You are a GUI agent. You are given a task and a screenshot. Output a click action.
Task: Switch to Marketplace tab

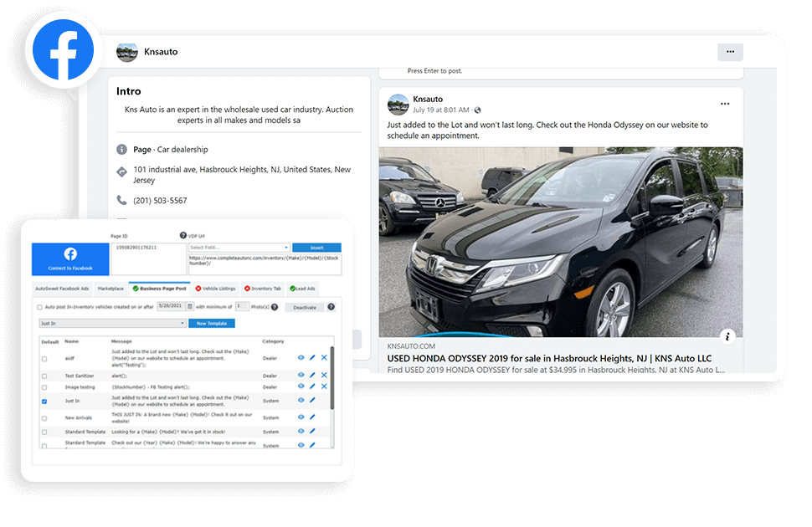[110, 289]
